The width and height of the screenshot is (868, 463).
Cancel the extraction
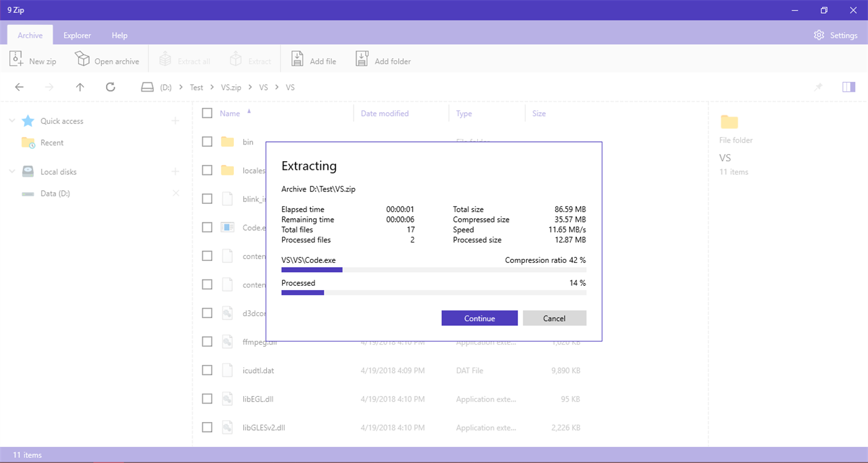(x=554, y=318)
